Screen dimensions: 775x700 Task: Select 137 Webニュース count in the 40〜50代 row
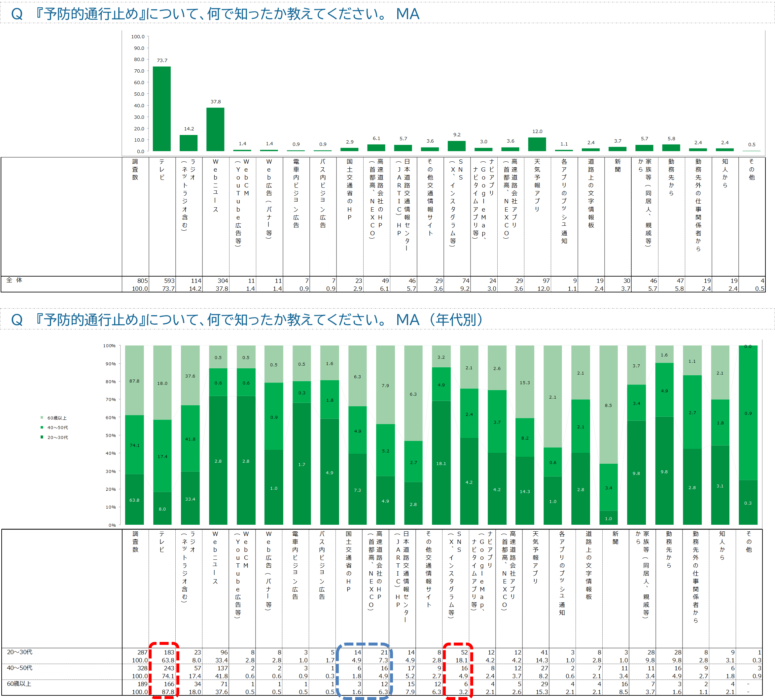coord(223,668)
